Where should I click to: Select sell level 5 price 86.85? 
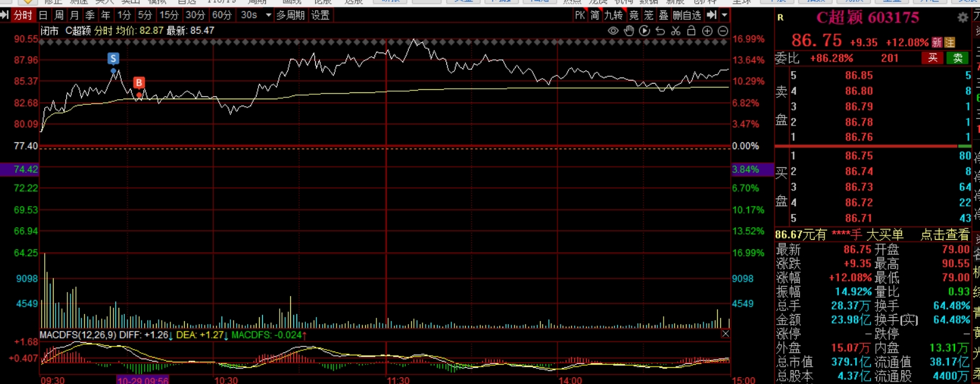(x=859, y=76)
